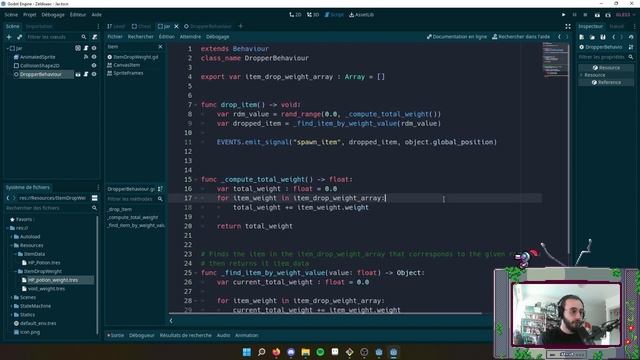Screen dimensions: 640x360
Task: Toggle visibility of the CollisionShape2D node
Action: pos(94,65)
